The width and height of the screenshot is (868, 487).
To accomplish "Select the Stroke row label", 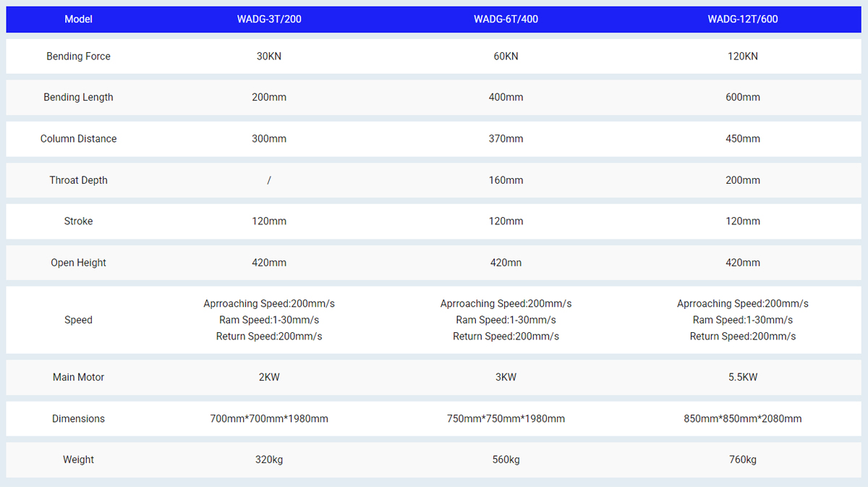I will [x=78, y=221].
